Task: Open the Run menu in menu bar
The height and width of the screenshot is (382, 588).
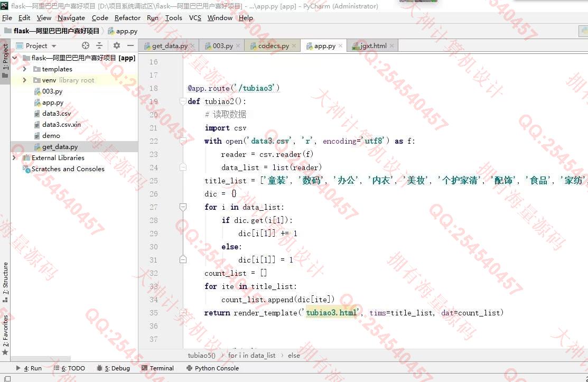Action: coord(153,17)
